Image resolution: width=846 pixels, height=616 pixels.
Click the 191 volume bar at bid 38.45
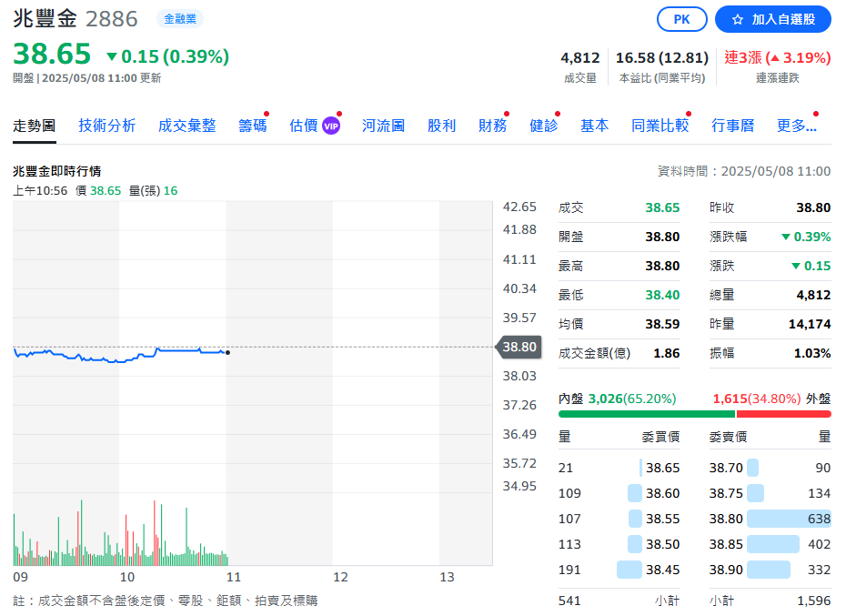[629, 570]
